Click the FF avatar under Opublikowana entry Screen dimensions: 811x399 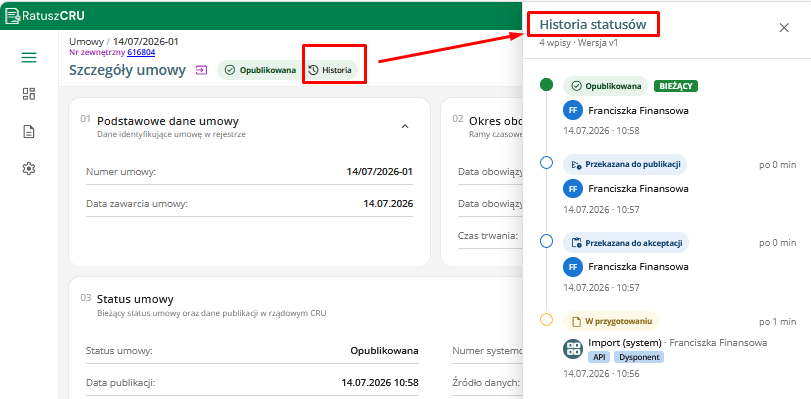[573, 110]
